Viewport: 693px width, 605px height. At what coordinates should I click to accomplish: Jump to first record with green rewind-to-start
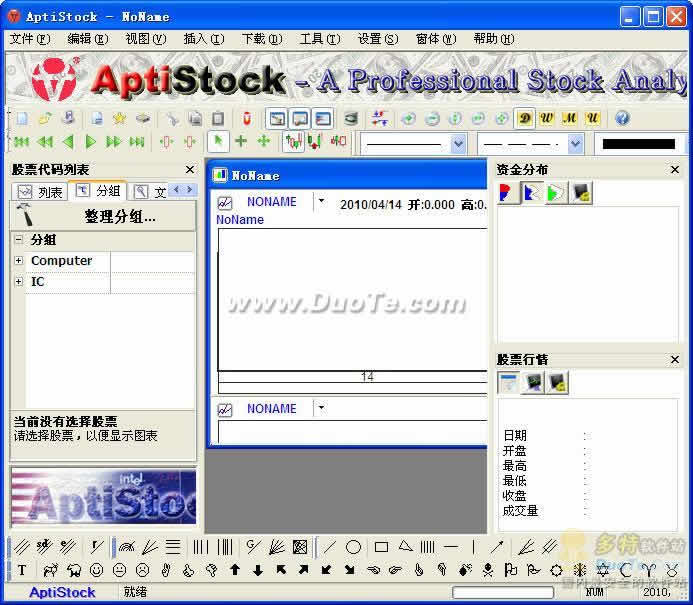21,142
